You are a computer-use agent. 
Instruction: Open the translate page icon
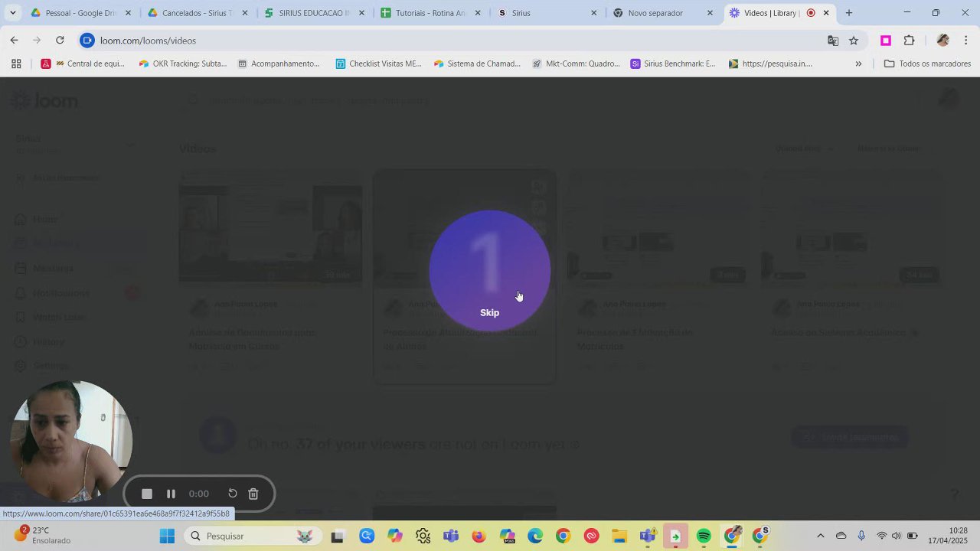point(833,41)
